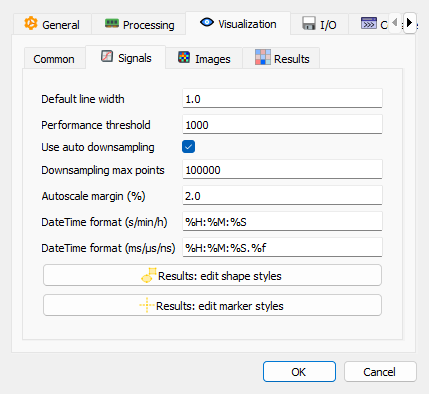Screen dimensions: 429x394
Task: Open the General tab
Action: coord(52,24)
